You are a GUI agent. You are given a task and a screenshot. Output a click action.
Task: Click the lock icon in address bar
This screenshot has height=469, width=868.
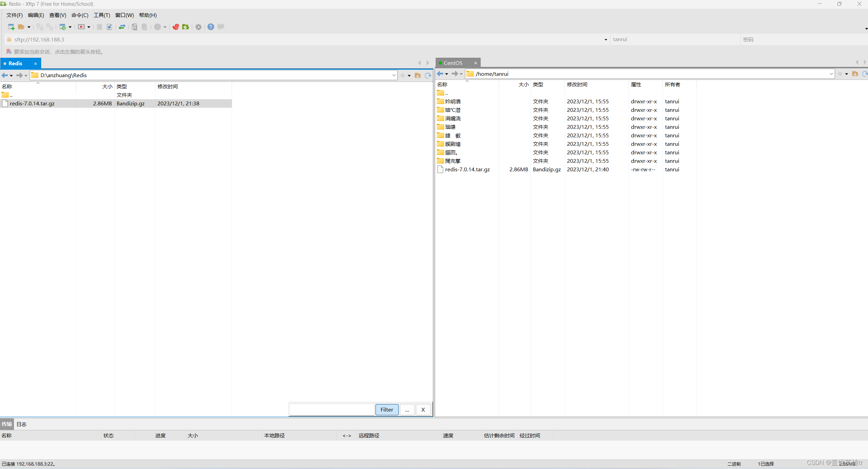point(9,39)
